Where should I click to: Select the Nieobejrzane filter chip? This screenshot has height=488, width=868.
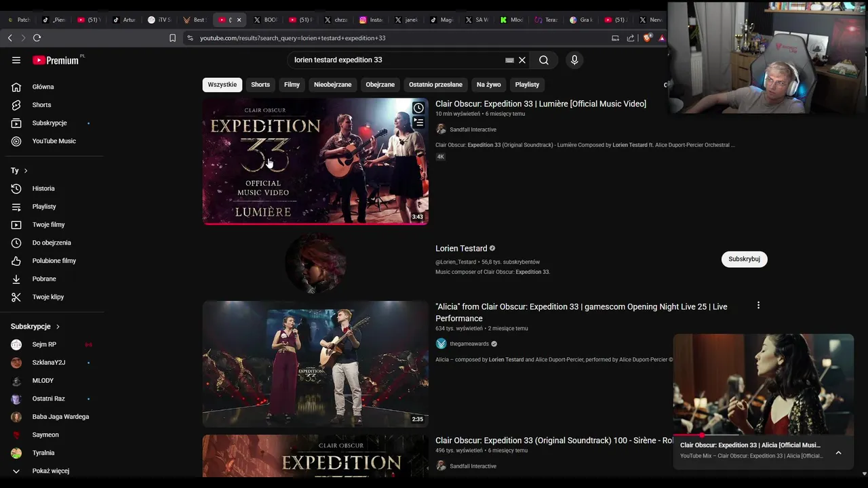(332, 85)
